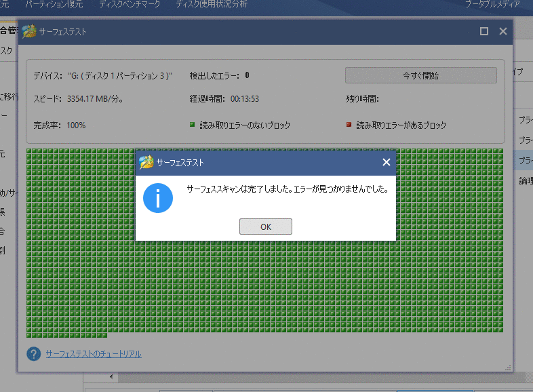This screenshot has width=533, height=392.
Task: Open the サーフェステストのチュートリアル link
Action: (x=94, y=354)
